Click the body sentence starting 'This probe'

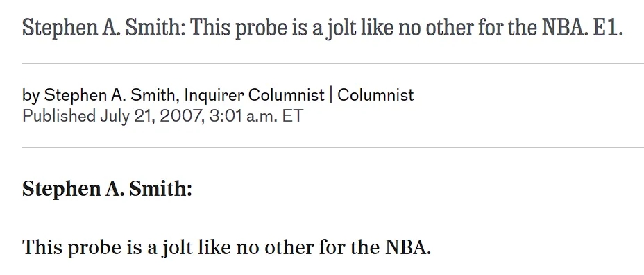click(x=226, y=247)
